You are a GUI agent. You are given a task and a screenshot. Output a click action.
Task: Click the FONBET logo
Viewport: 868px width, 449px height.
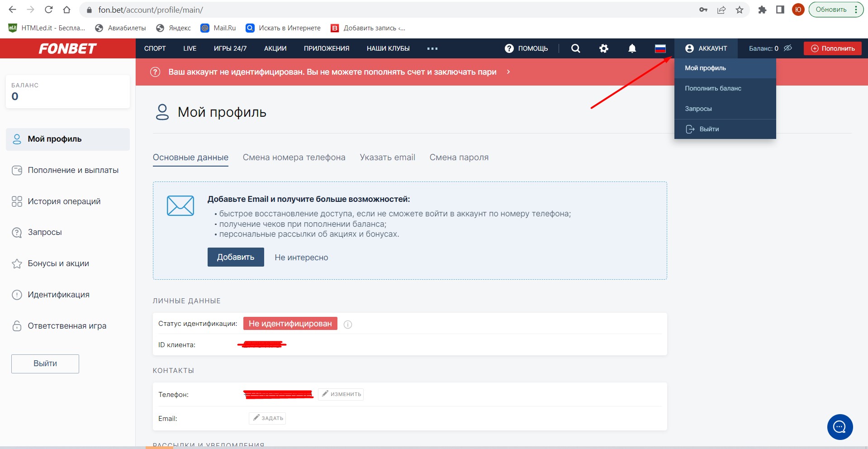tap(67, 48)
